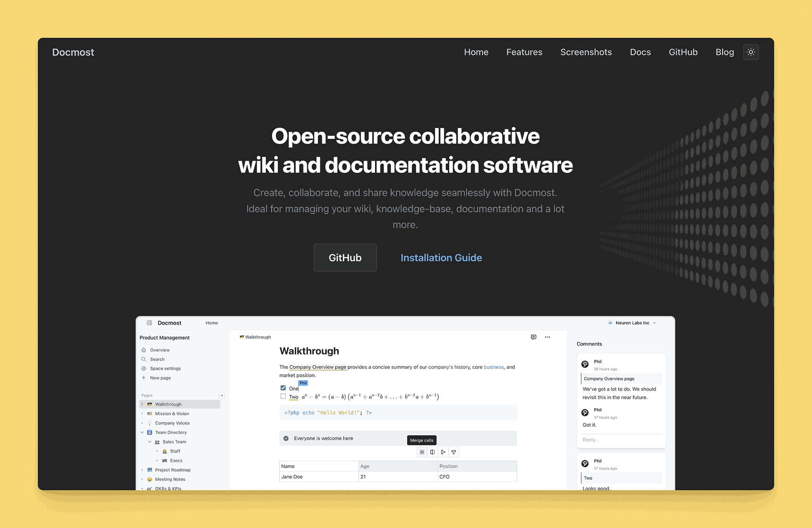Uncheck the 'One' task checkbox
812x528 pixels.
click(x=283, y=388)
